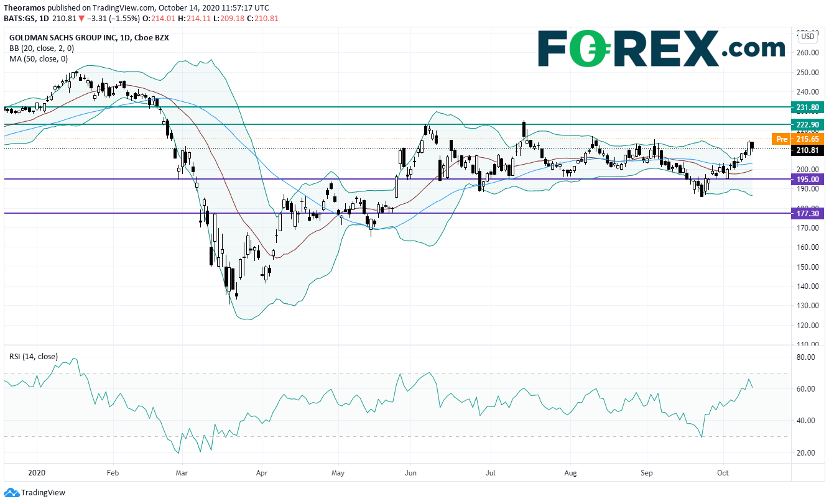Click the Apr label on the time axis

(262, 472)
